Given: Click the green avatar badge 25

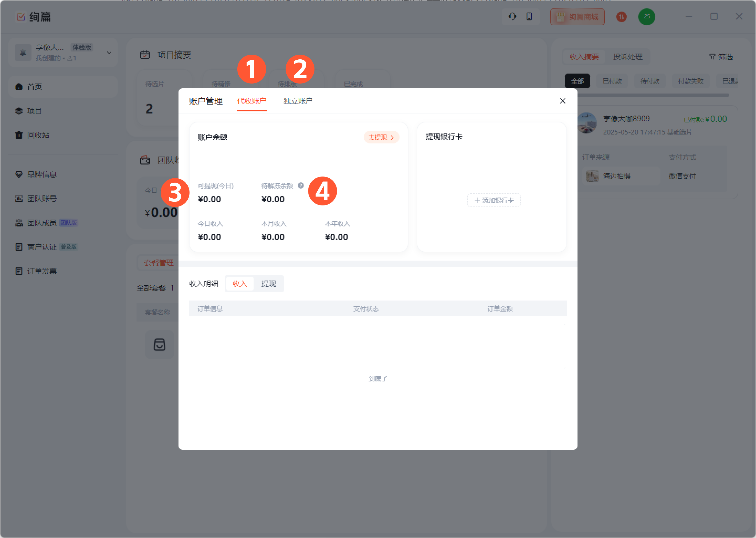Looking at the screenshot, I should point(647,17).
